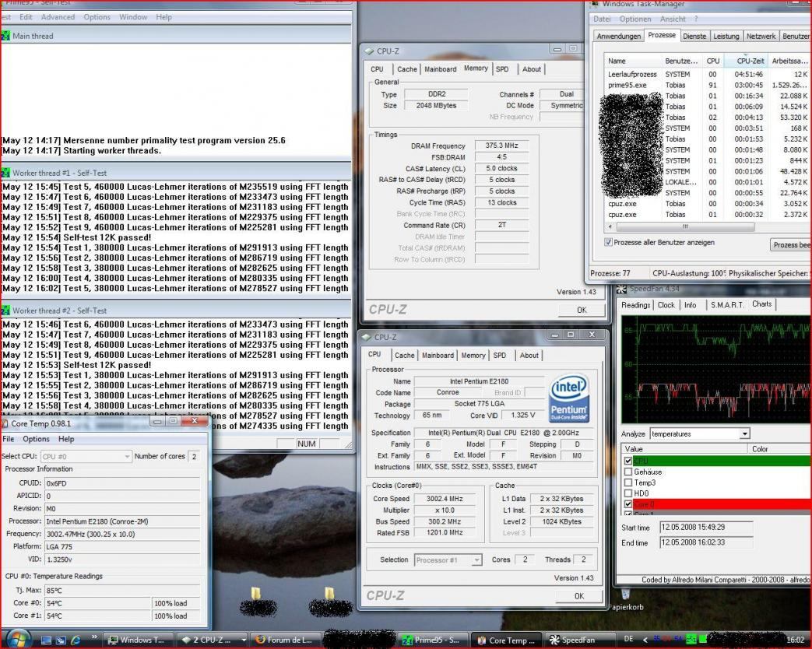Image resolution: width=812 pixels, height=649 pixels.
Task: Open the SpeedFan Analyze temperatures dropdown
Action: tap(744, 433)
